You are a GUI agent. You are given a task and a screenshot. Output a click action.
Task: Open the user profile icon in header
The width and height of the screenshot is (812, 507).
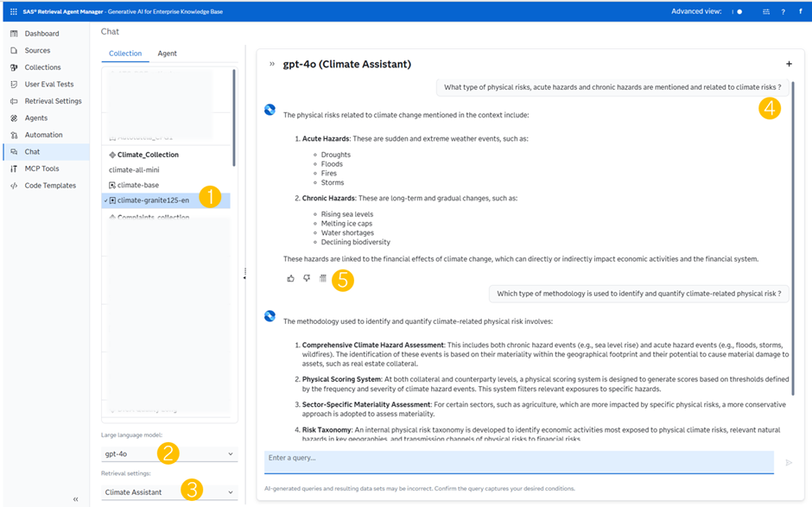tap(801, 11)
